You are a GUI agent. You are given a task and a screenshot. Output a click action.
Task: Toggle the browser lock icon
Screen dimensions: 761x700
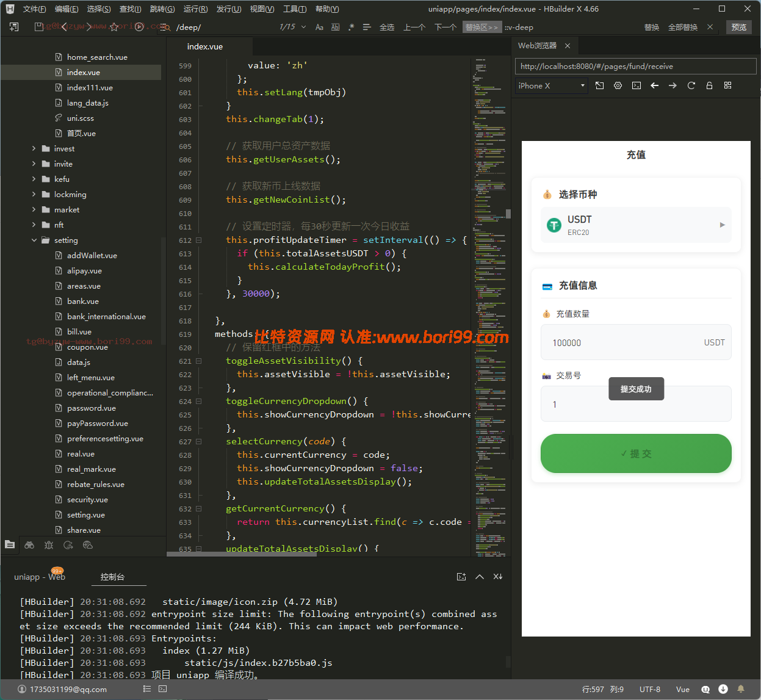709,85
